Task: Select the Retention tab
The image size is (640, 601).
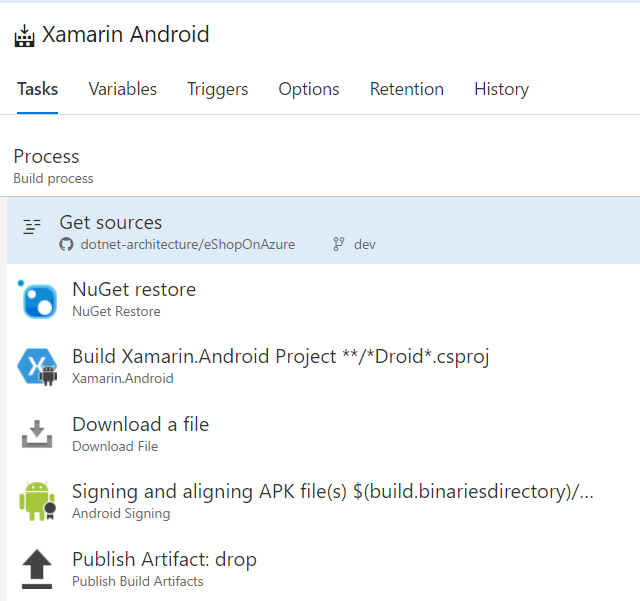Action: pyautogui.click(x=406, y=89)
